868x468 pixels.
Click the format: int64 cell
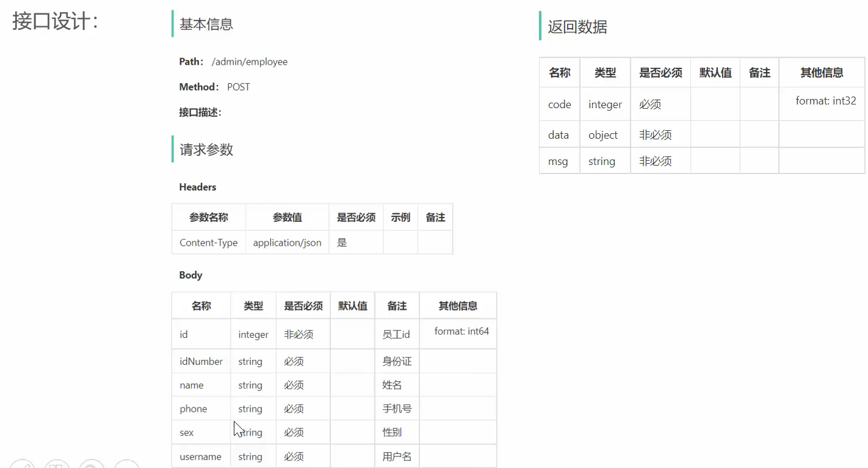pyautogui.click(x=461, y=332)
